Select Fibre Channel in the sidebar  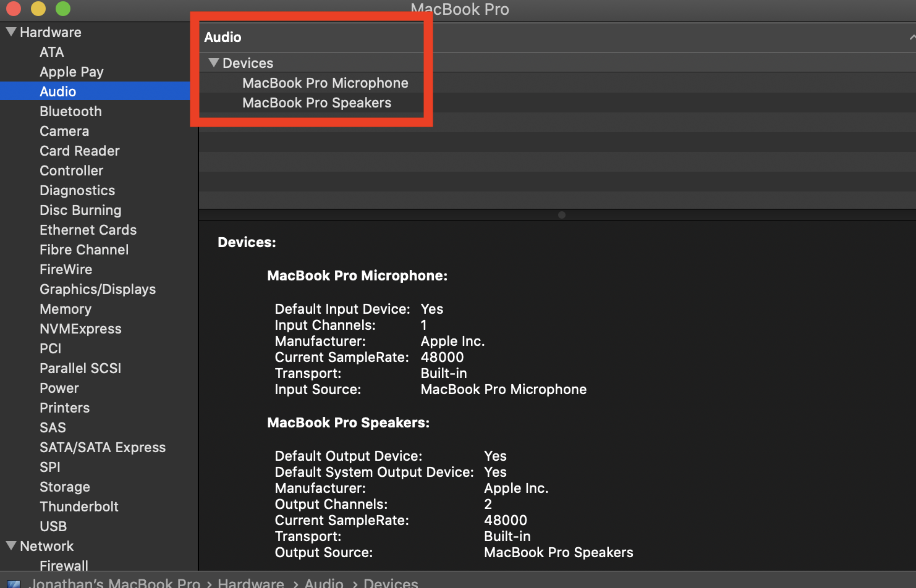pos(84,250)
